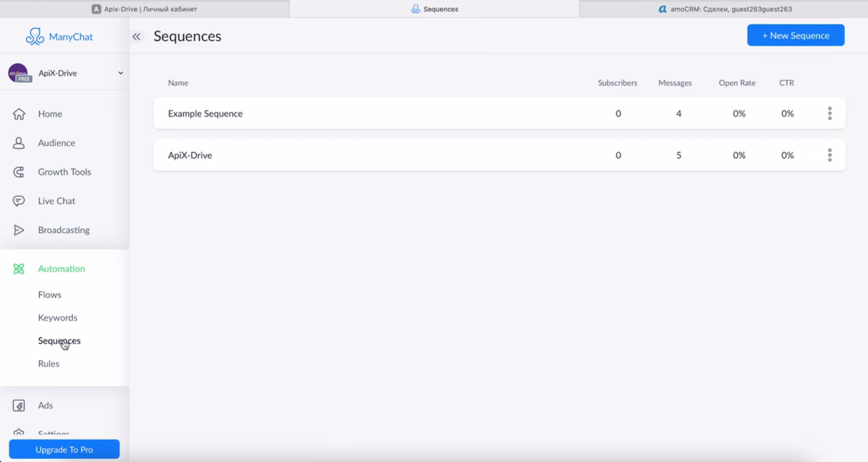Screen dimensions: 868x462
Task: Click messages count 5 for ApiX-Drive
Action: click(679, 155)
